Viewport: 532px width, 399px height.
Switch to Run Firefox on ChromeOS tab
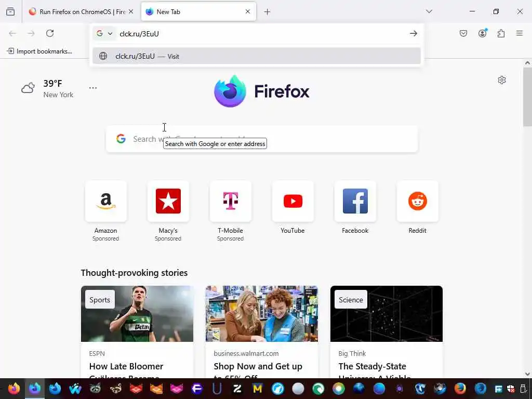pos(81,12)
